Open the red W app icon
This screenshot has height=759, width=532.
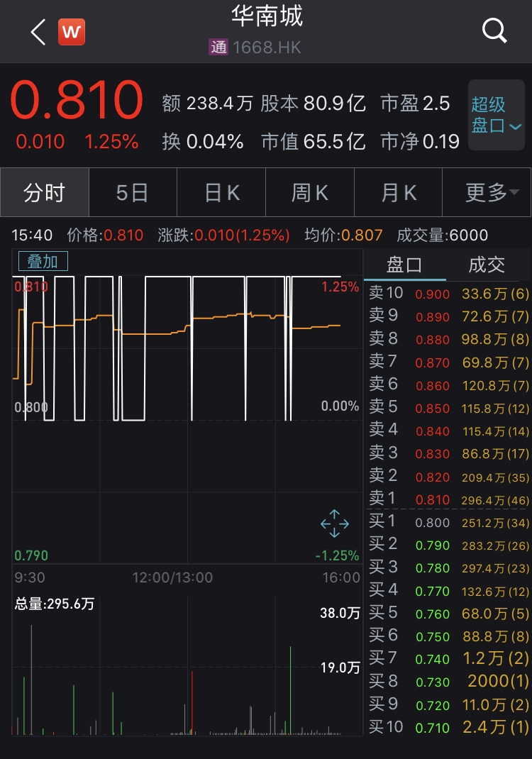[x=71, y=32]
